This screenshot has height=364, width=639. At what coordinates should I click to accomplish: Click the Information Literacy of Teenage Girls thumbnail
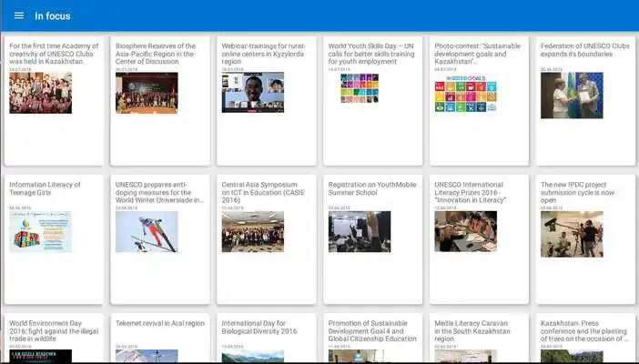(40, 231)
